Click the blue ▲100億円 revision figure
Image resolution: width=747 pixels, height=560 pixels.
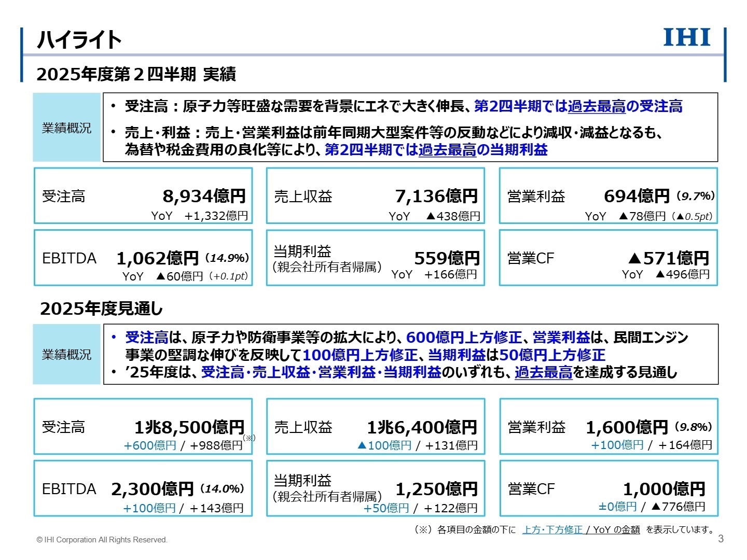tap(385, 444)
